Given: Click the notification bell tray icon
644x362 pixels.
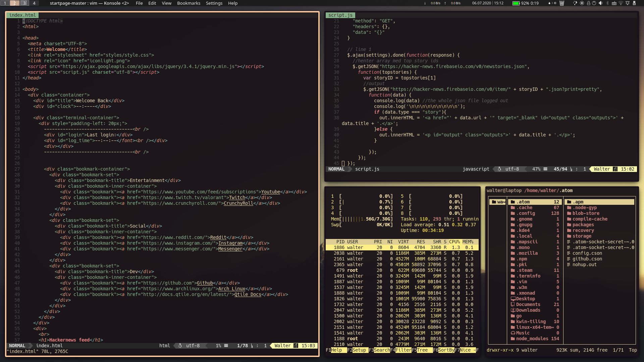Looking at the screenshot, I should click(628, 3).
